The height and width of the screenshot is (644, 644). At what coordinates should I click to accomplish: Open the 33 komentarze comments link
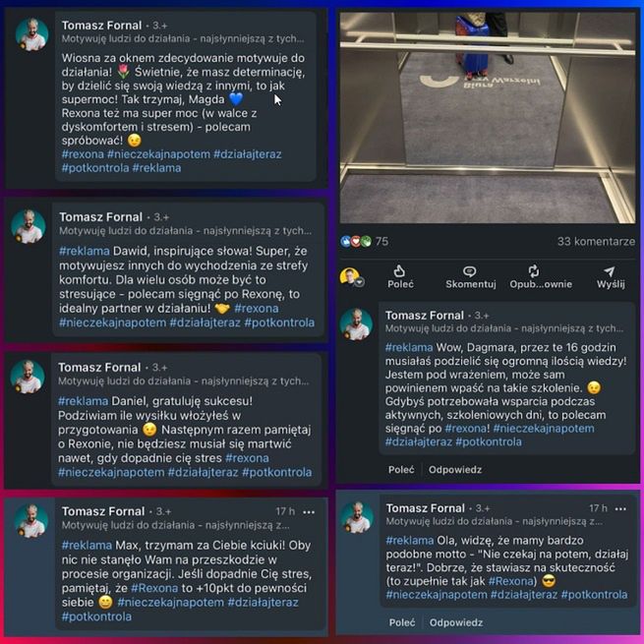point(596,242)
